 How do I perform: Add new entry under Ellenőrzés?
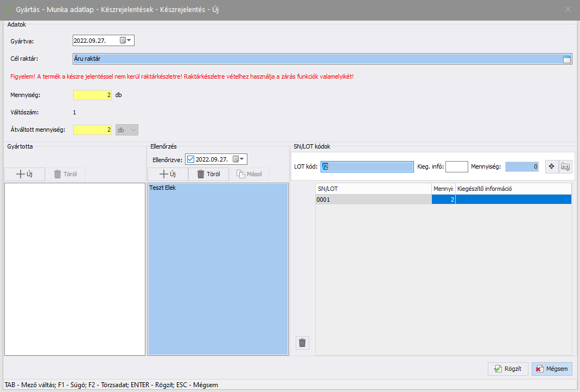pos(168,175)
